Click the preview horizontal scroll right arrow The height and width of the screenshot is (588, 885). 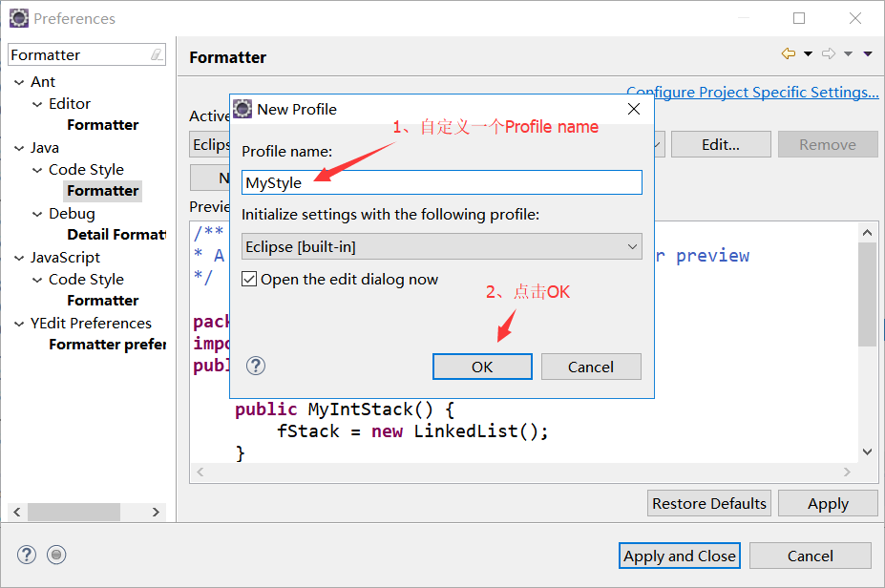point(847,472)
